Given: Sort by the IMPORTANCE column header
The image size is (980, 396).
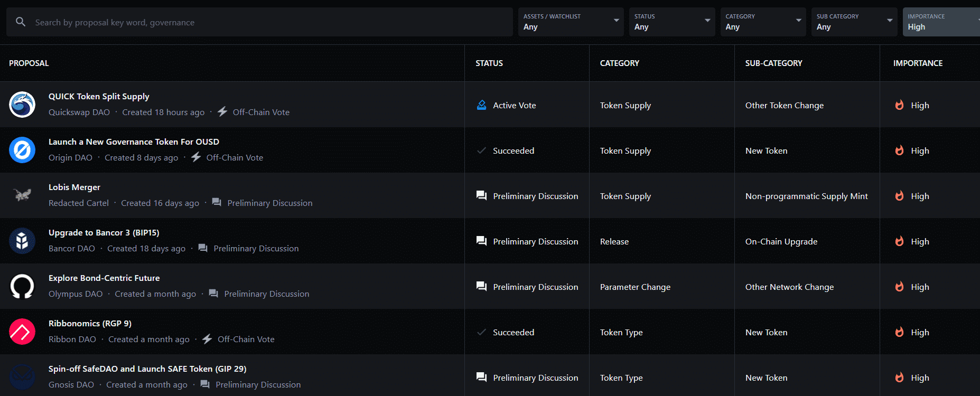Looking at the screenshot, I should pyautogui.click(x=918, y=63).
